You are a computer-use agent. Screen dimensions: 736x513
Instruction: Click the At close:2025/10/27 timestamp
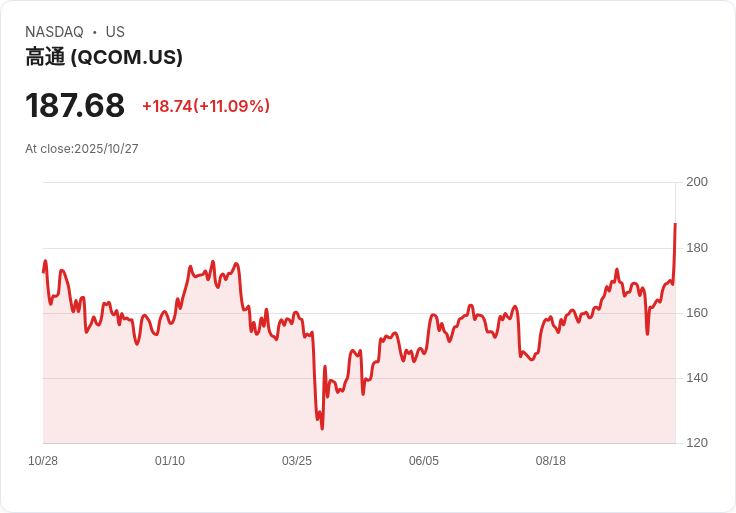pos(82,149)
